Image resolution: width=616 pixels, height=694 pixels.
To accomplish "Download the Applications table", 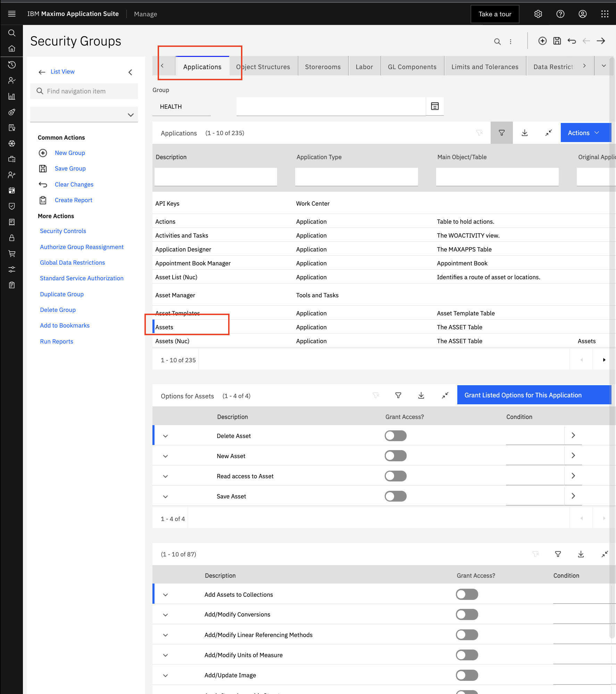I will pos(525,133).
